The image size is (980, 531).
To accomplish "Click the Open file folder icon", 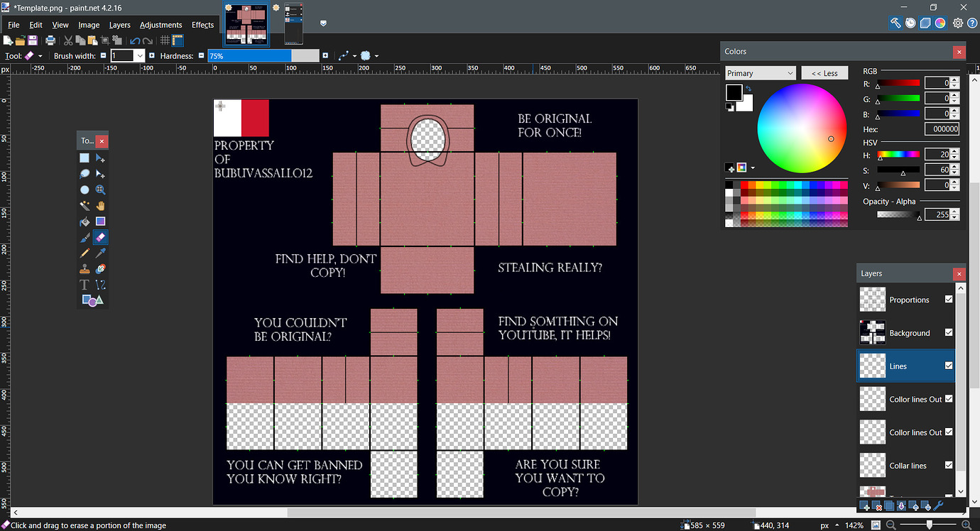I will [21, 40].
